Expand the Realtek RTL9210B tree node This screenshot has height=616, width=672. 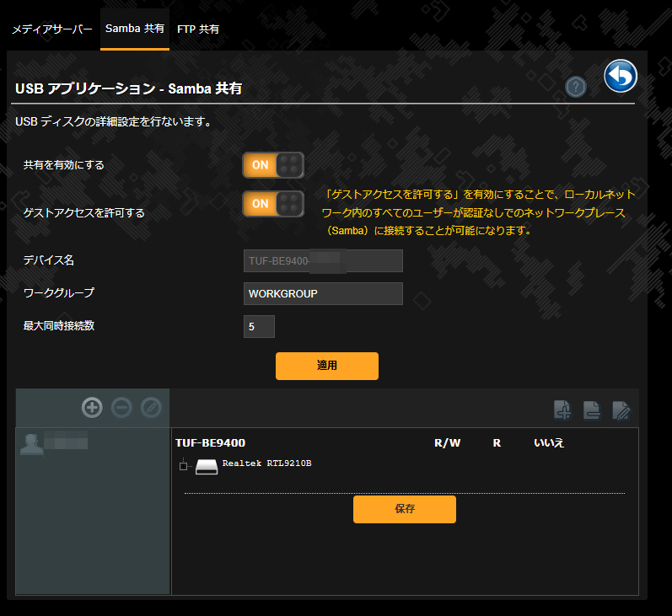coord(183,466)
